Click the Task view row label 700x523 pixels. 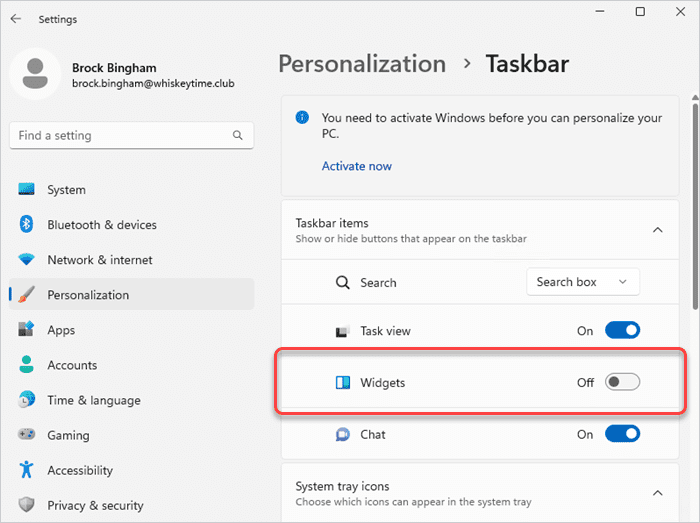pyautogui.click(x=385, y=331)
